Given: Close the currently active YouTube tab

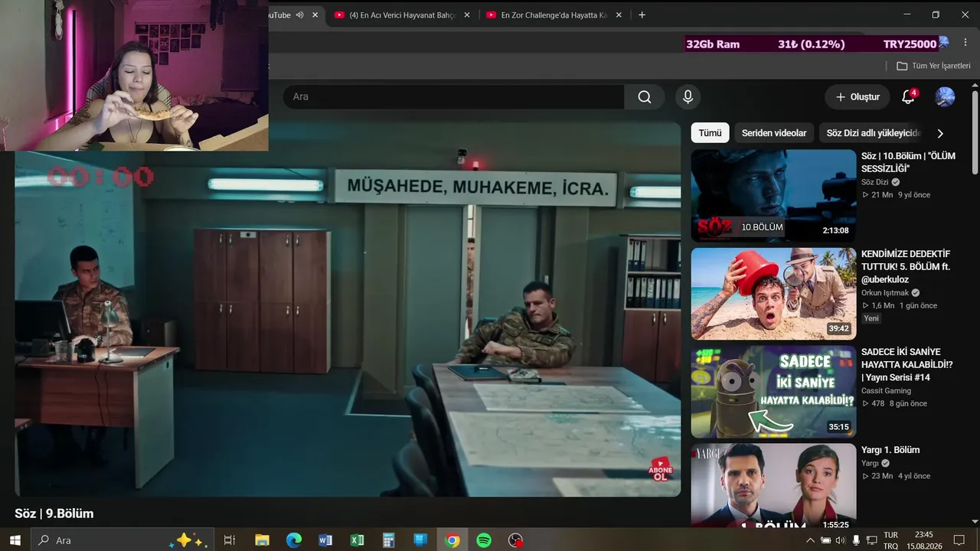Looking at the screenshot, I should (x=315, y=15).
